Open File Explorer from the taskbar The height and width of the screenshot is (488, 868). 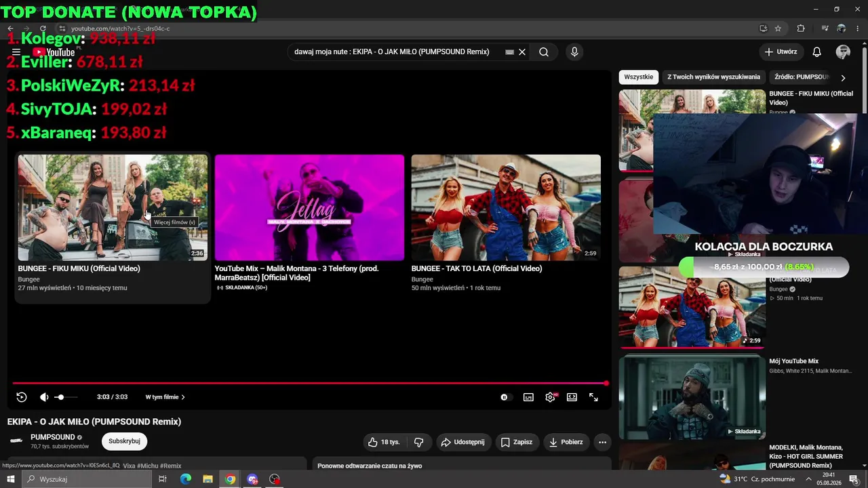208,479
